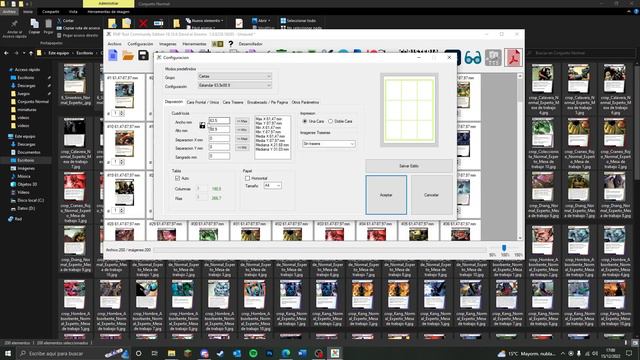This screenshot has height=360, width=640.
Task: Click the Separacion X mm input field
Action: click(x=219, y=139)
